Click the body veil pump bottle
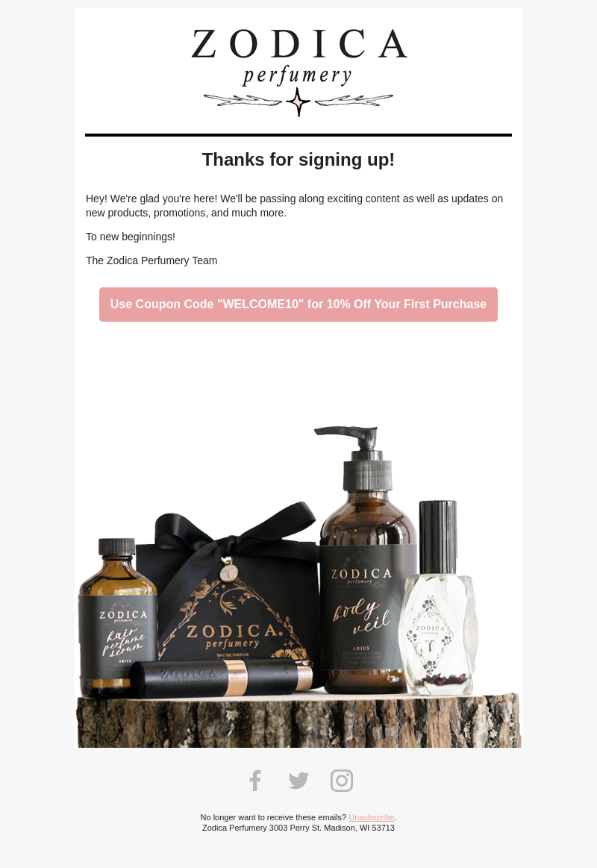The image size is (597, 868). pyautogui.click(x=366, y=559)
